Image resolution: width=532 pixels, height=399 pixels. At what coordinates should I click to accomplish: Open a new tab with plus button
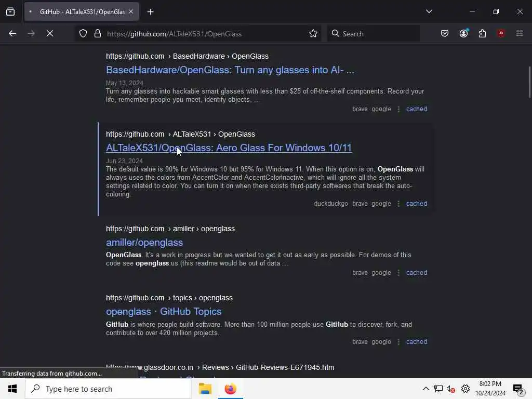150,12
